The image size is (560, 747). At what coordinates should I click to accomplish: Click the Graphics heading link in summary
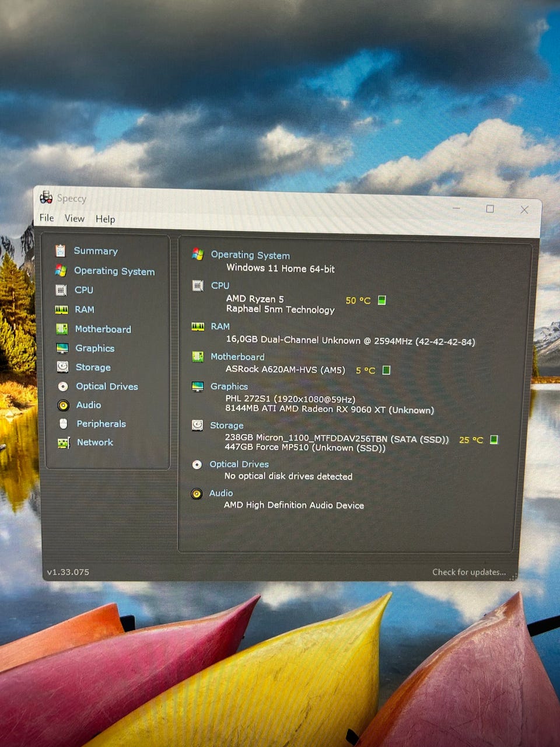(x=229, y=386)
